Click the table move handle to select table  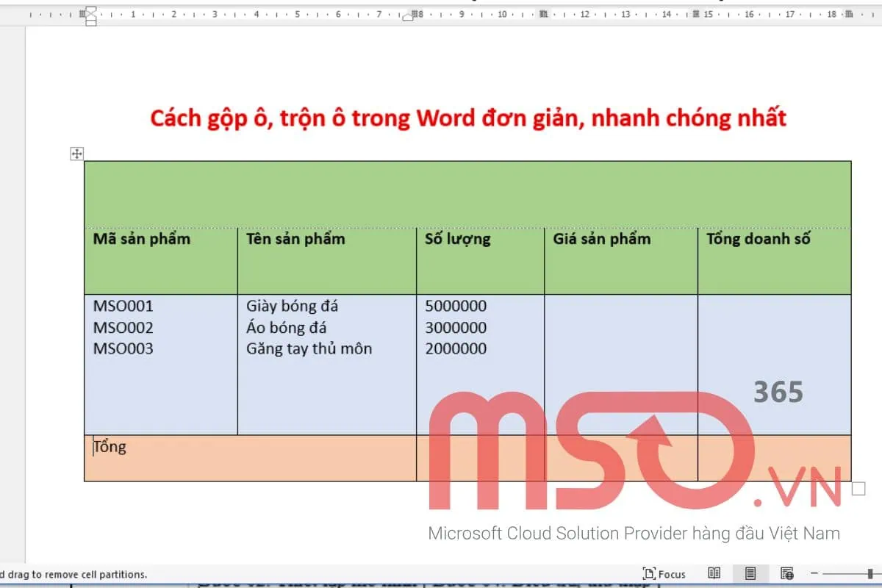[x=76, y=153]
